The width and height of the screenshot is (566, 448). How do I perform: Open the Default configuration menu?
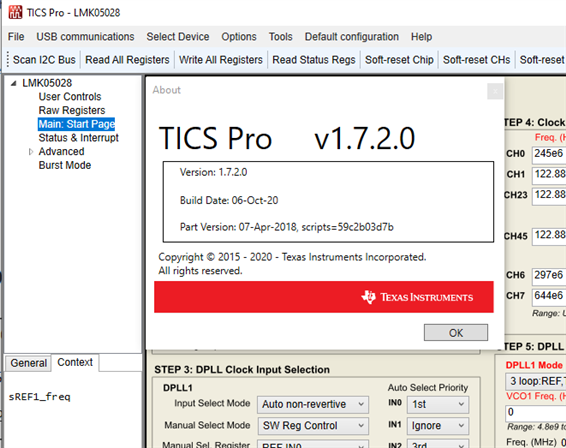coord(352,36)
